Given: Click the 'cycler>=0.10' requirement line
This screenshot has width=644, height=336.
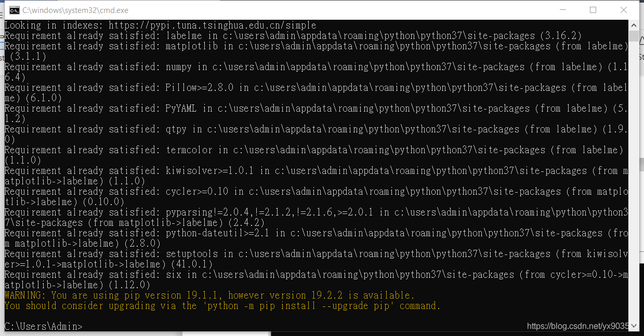Looking at the screenshot, I should tap(316, 191).
